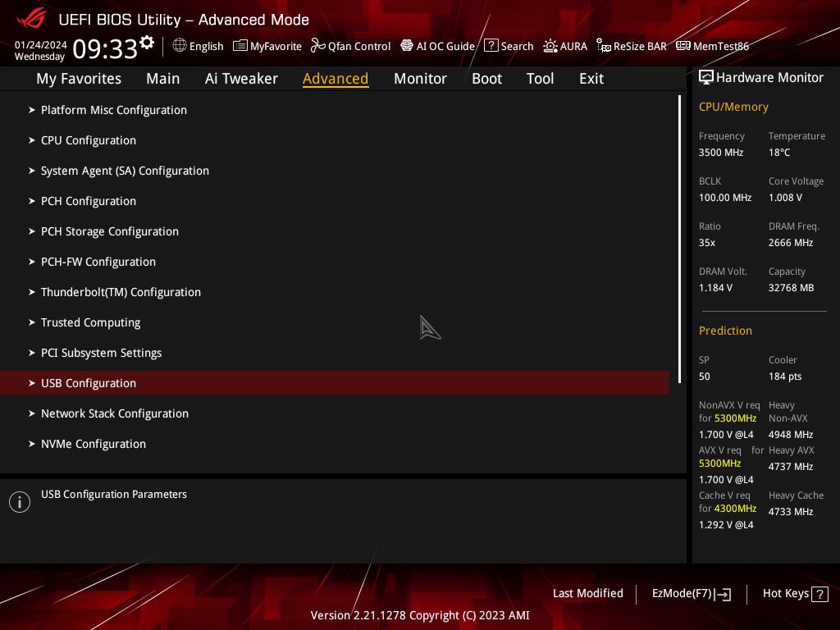Click EzMode(F7) button
Viewport: 840px width, 630px height.
(691, 594)
